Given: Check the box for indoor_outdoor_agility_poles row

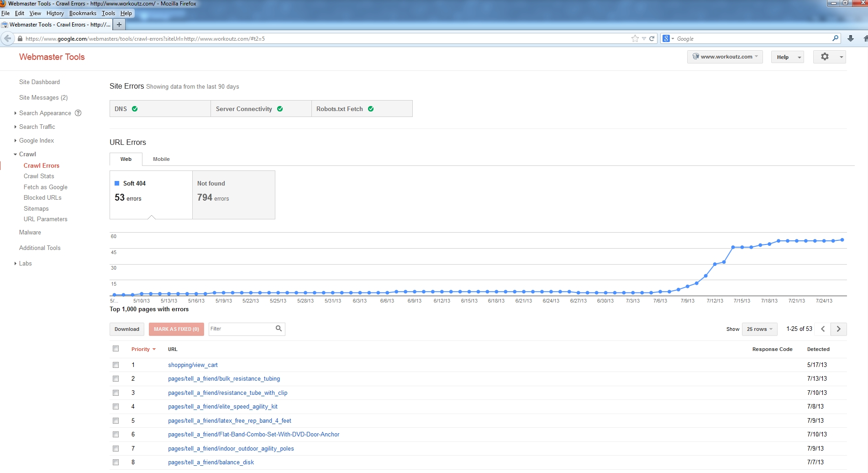Looking at the screenshot, I should [116, 448].
